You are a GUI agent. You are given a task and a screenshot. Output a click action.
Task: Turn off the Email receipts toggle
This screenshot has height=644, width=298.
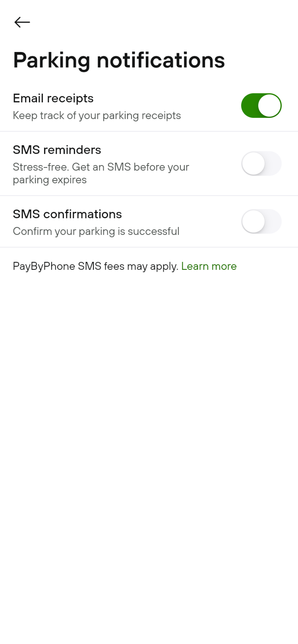coord(261,106)
